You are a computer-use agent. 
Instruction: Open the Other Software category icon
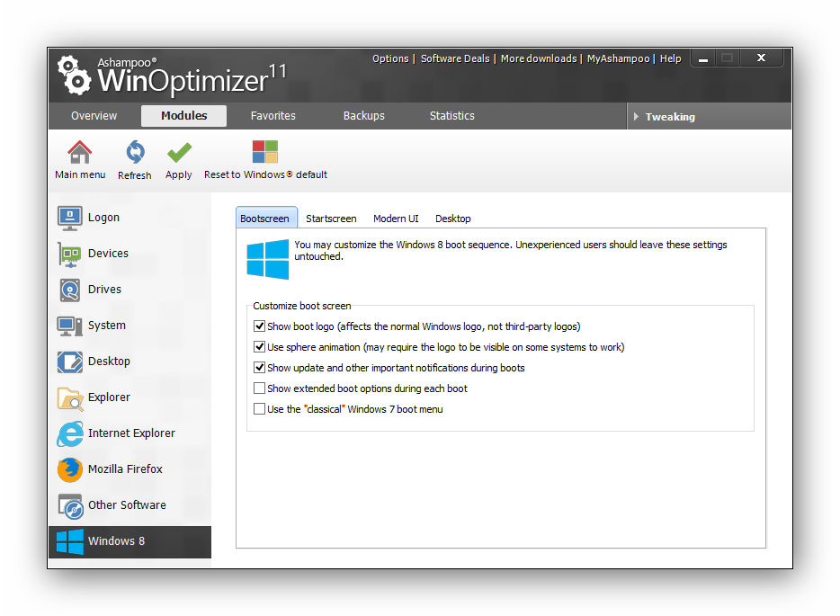[x=69, y=505]
